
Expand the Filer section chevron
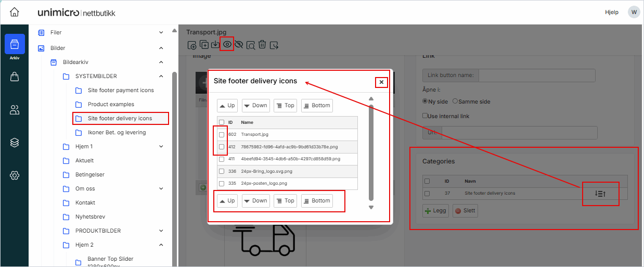pos(161,32)
